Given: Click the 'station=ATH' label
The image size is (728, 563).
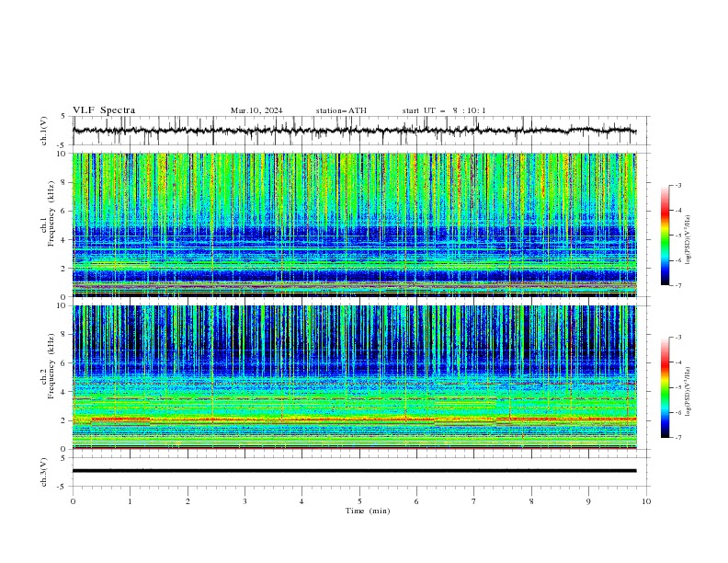Looking at the screenshot, I should coord(341,110).
